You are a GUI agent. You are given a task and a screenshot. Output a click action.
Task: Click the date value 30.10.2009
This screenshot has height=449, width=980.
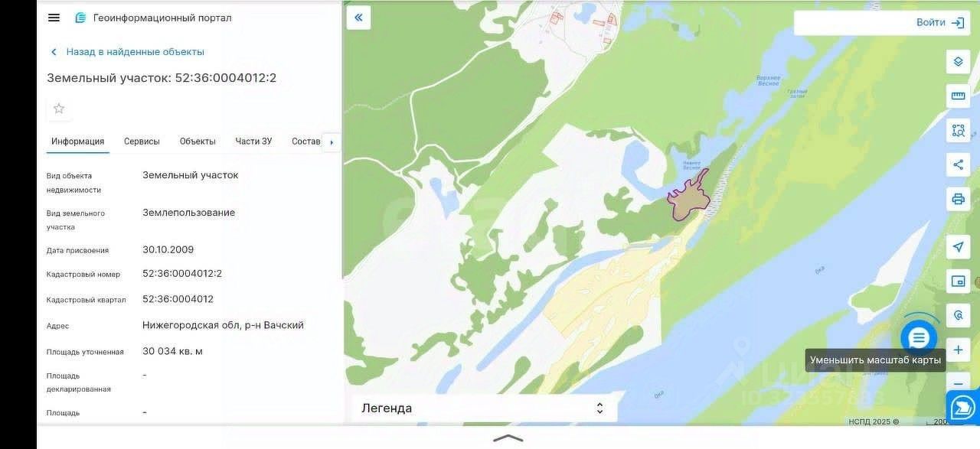pos(168,249)
